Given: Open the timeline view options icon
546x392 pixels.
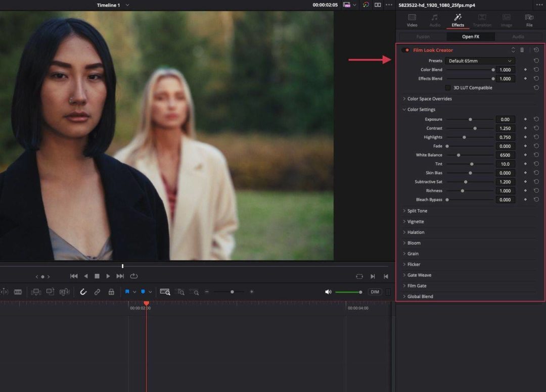Looking at the screenshot, I should pyautogui.click(x=388, y=291).
